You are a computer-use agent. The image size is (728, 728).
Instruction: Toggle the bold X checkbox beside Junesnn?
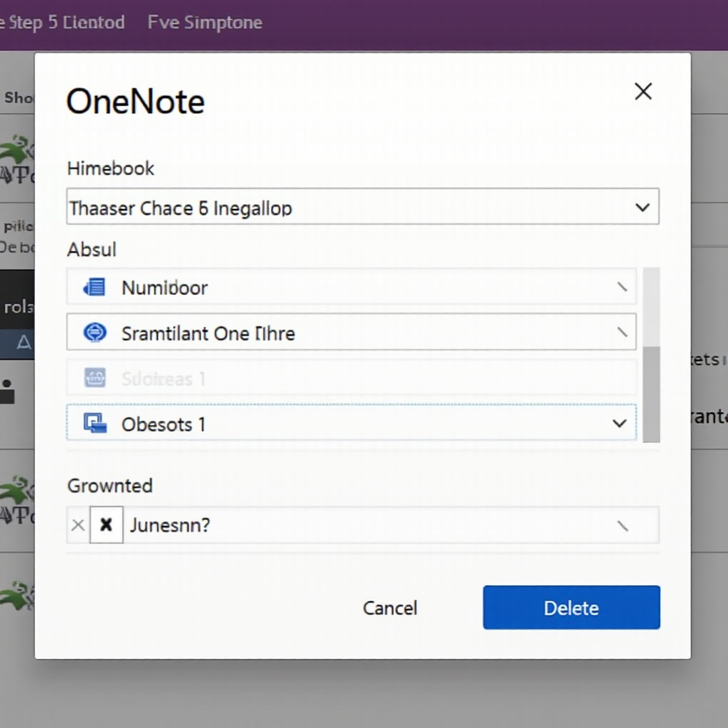point(107,525)
